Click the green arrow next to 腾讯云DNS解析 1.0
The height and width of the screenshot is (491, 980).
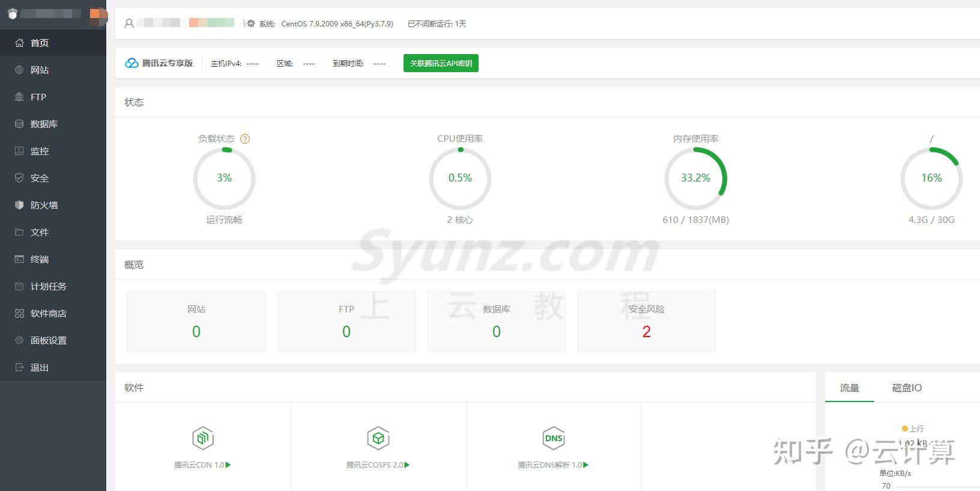click(x=586, y=465)
